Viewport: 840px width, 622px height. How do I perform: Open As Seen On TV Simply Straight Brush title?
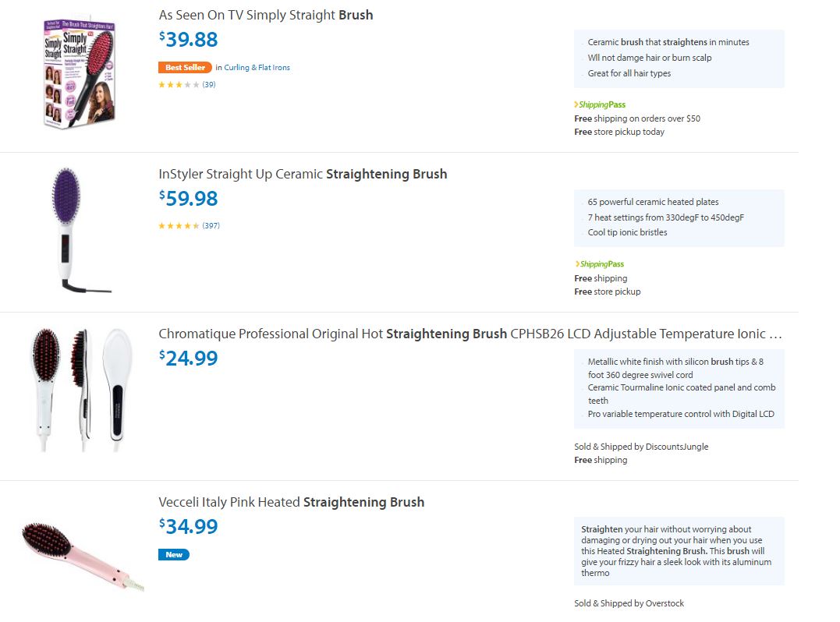click(x=266, y=15)
